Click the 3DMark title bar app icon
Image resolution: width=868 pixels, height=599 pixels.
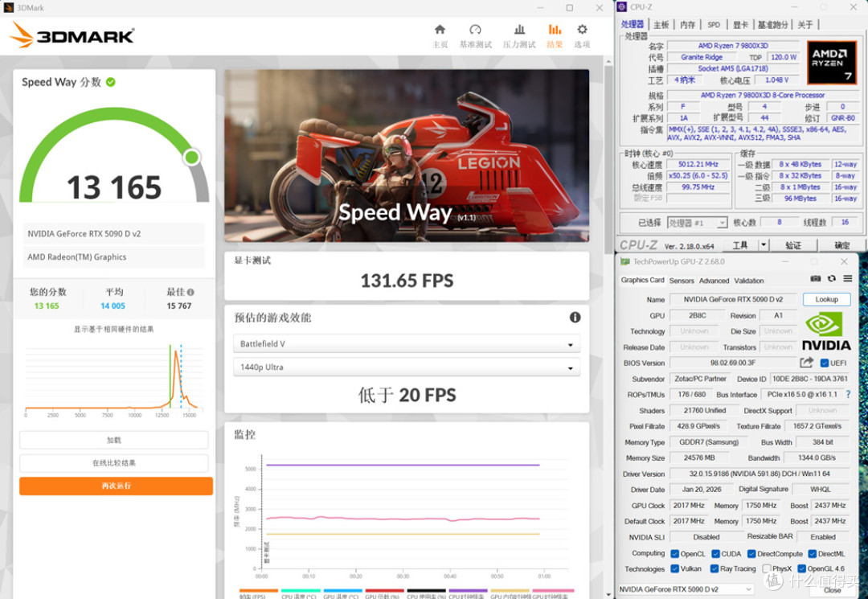pos(8,7)
